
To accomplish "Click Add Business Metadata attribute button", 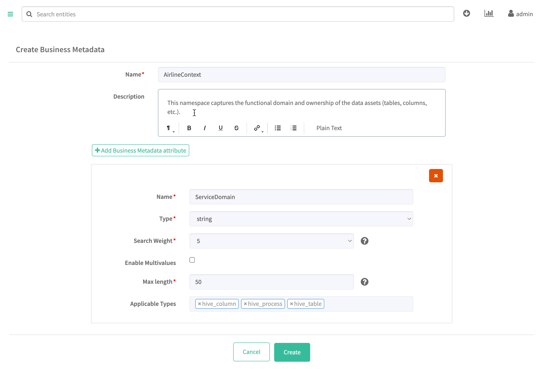I will pyautogui.click(x=140, y=150).
